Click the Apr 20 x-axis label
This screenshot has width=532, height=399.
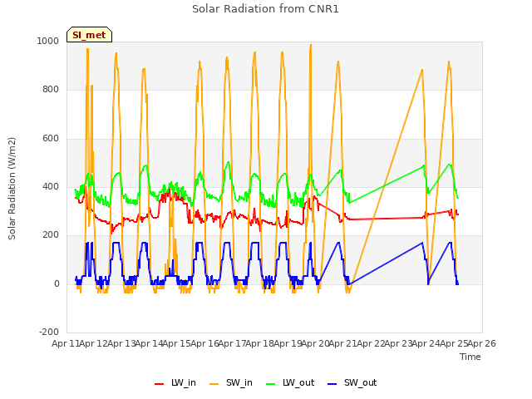pos(315,343)
